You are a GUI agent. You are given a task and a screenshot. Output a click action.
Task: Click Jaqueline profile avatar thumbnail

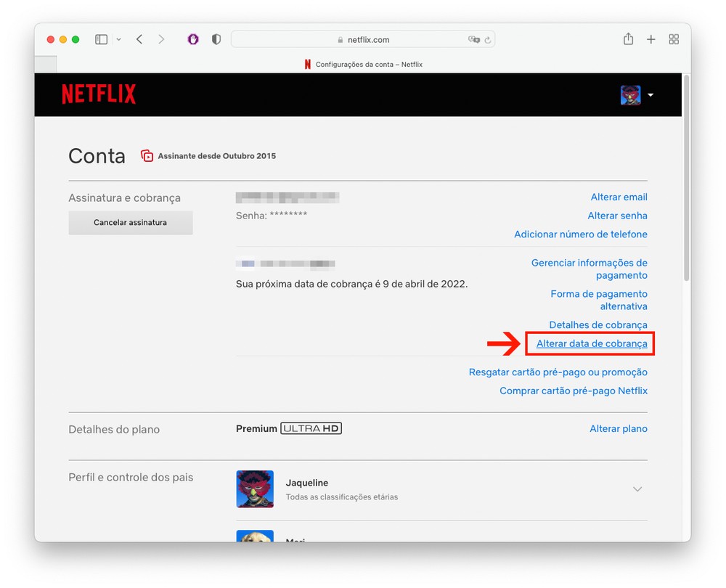coord(255,489)
